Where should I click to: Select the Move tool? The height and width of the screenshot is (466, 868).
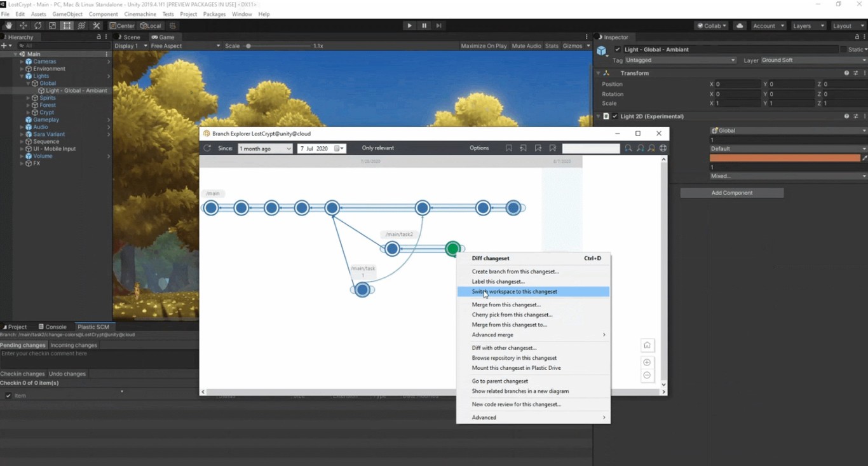pos(23,25)
